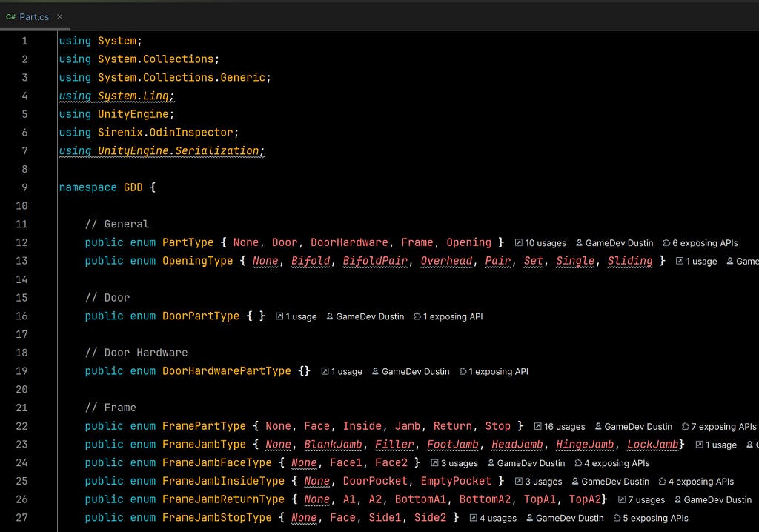This screenshot has width=759, height=532.
Task: Click exposing APIs icon on FramePartType line
Action: (685, 426)
